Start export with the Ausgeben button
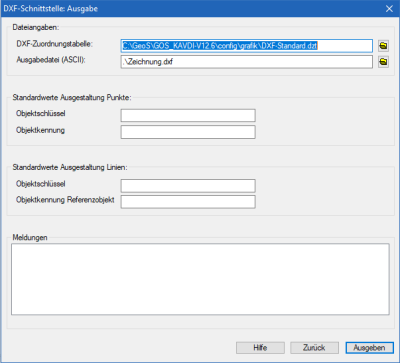The height and width of the screenshot is (363, 400). tap(369, 348)
